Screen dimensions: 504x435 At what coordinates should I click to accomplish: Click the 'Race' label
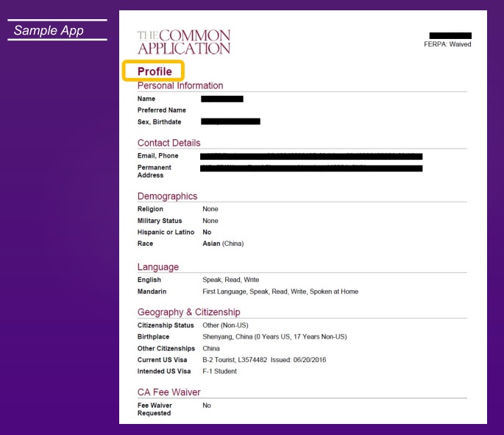pos(145,244)
